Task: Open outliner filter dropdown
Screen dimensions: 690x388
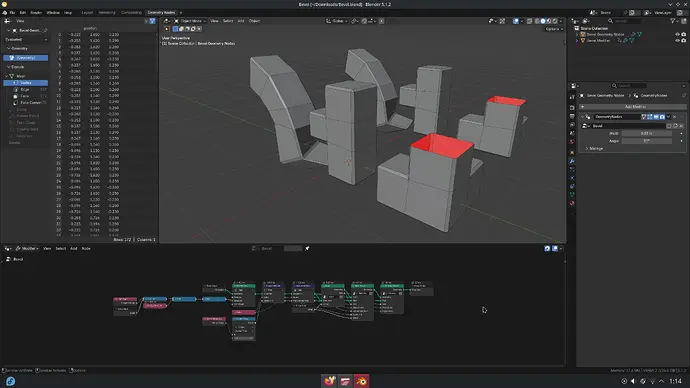Action: pos(674,21)
